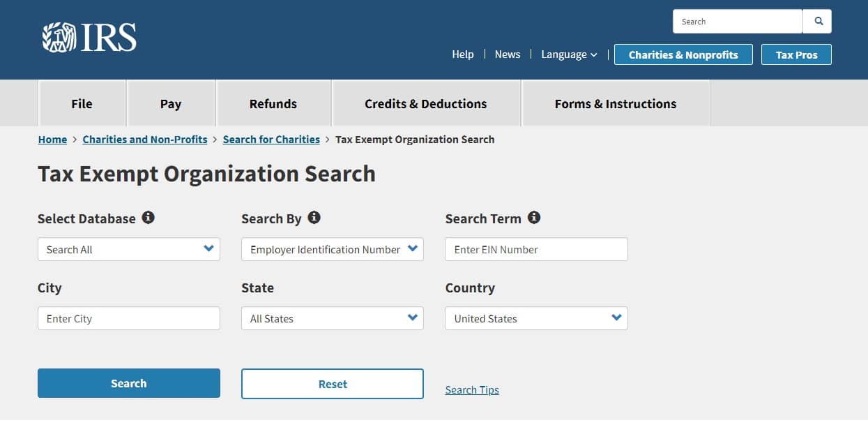
Task: Focus the Enter EIN Number field
Action: [x=536, y=249]
